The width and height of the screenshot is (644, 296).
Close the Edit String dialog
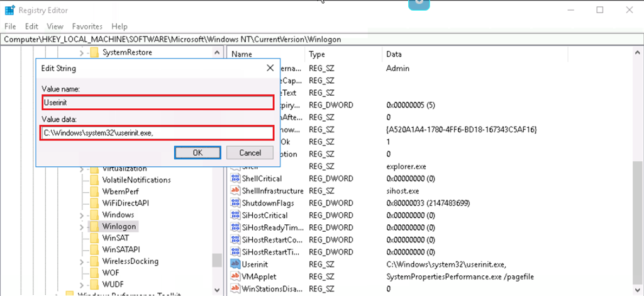[270, 68]
